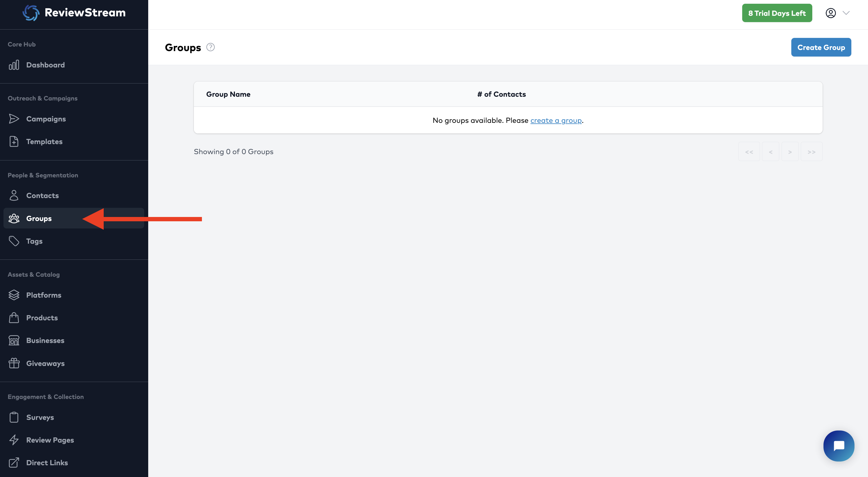Image resolution: width=868 pixels, height=477 pixels.
Task: Click the 8 Trial Days Left badge
Action: point(777,13)
